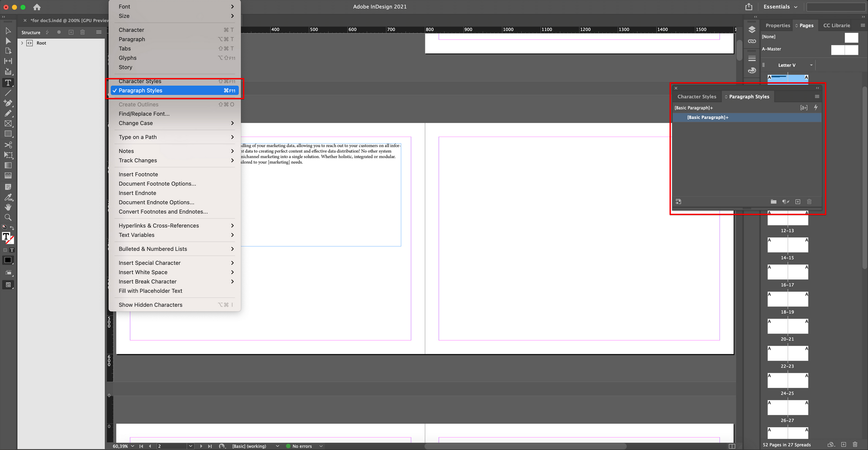
Task: Select the Rectangle Frame tool
Action: tap(8, 123)
